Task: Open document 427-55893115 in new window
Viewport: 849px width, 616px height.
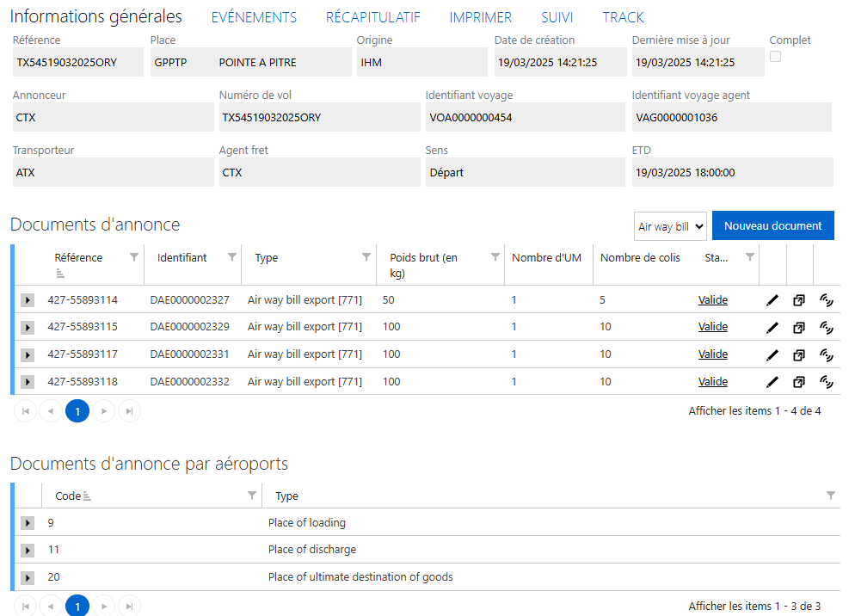Action: click(x=799, y=328)
